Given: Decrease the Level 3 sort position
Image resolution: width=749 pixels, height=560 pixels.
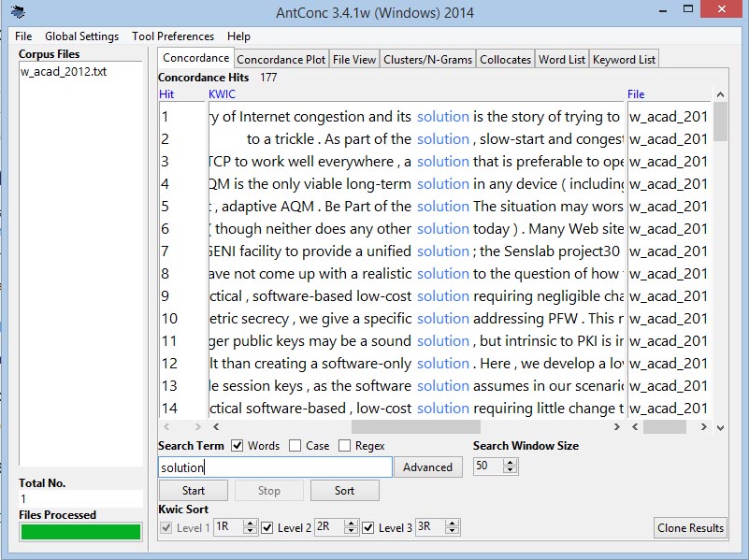Looking at the screenshot, I should pos(452,531).
